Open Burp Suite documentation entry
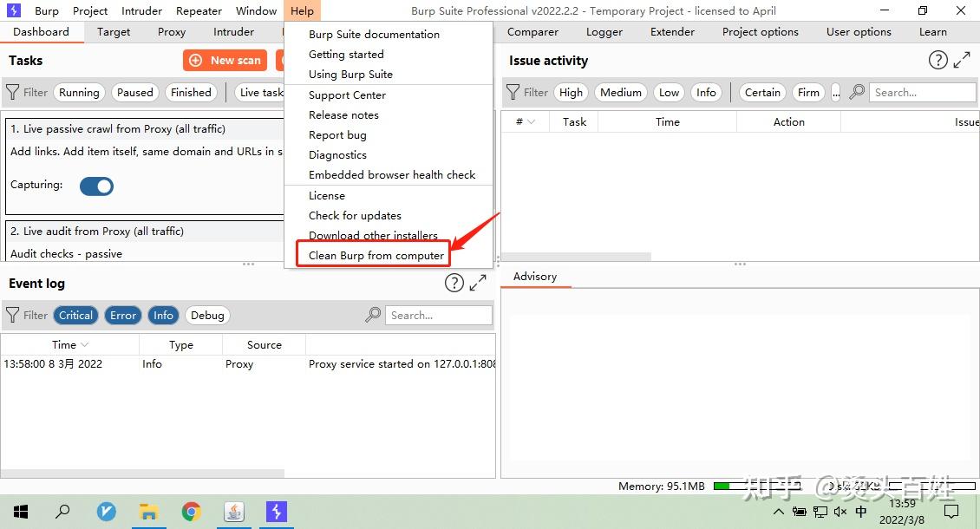The height and width of the screenshot is (529, 980). (374, 35)
